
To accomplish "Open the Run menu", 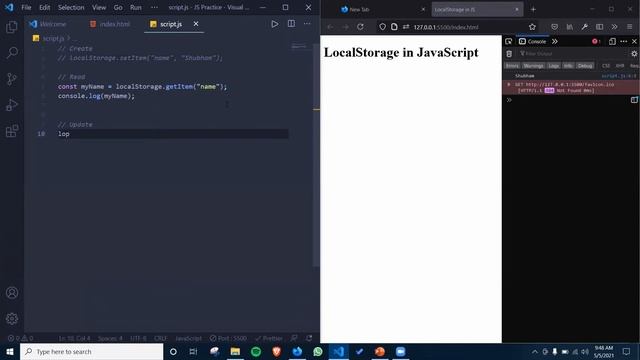I will tap(136, 7).
